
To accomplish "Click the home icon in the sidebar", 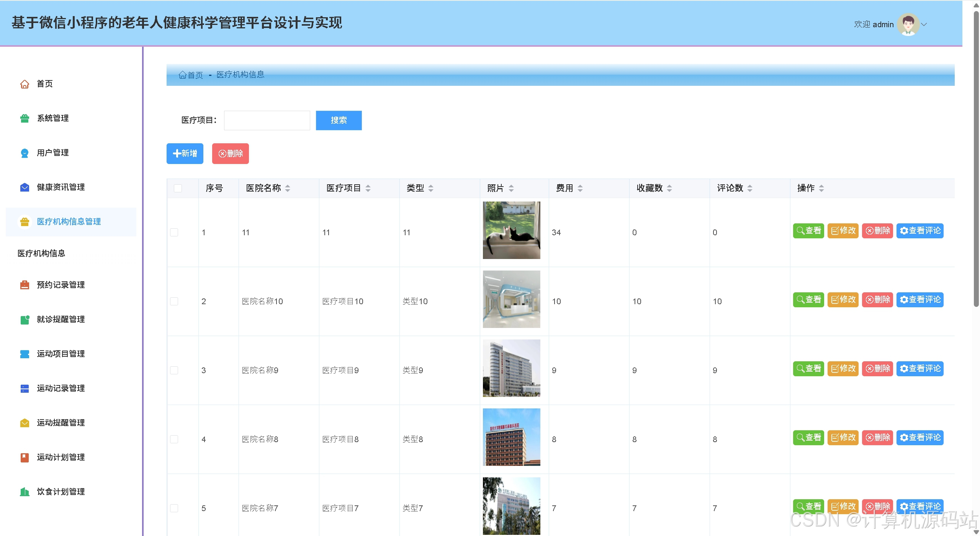I will point(25,84).
